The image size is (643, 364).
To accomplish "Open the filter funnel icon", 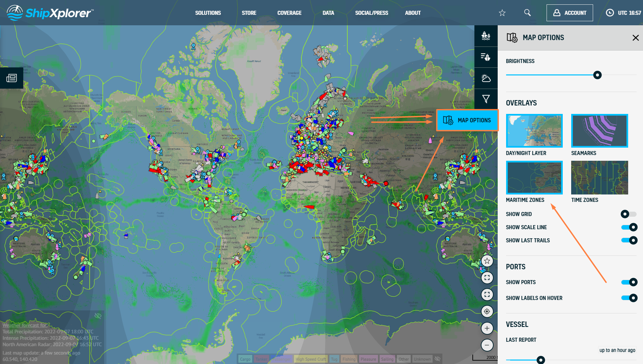I will click(x=486, y=99).
